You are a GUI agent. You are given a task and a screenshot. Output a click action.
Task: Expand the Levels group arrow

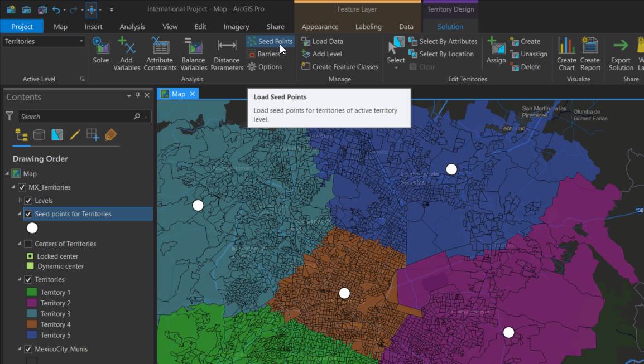[x=20, y=200]
